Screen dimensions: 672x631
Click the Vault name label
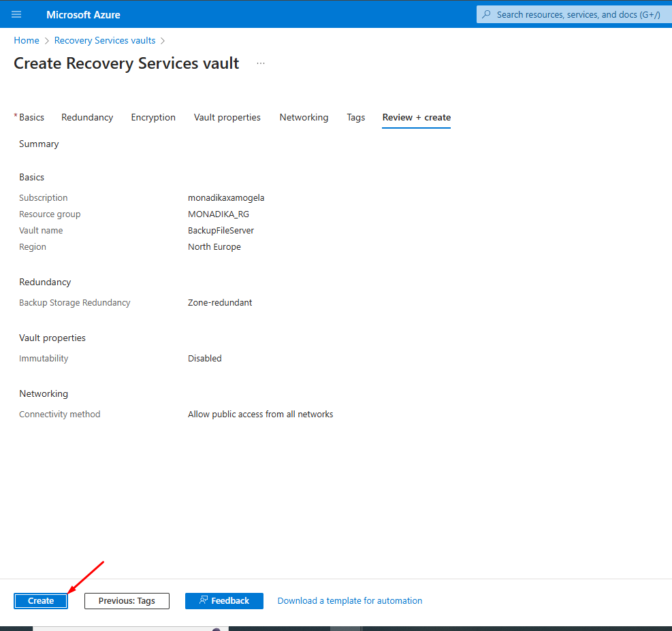(41, 231)
